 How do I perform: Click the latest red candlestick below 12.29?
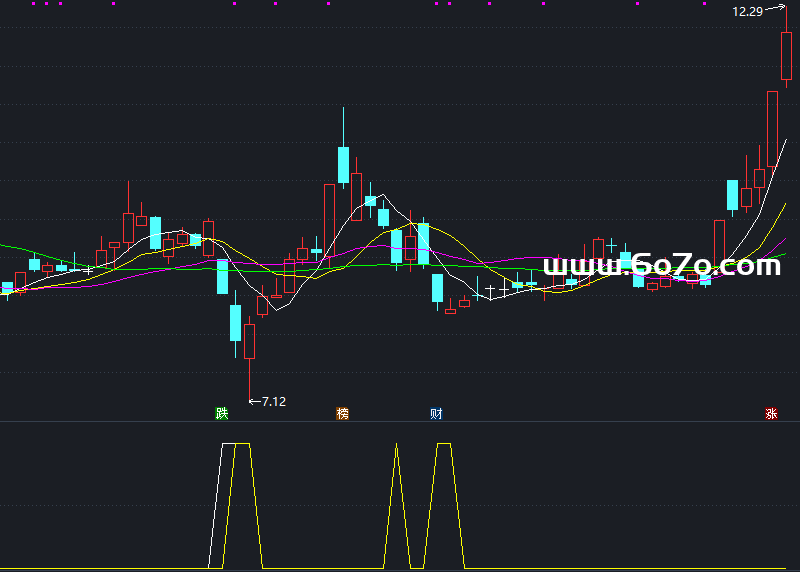(786, 55)
